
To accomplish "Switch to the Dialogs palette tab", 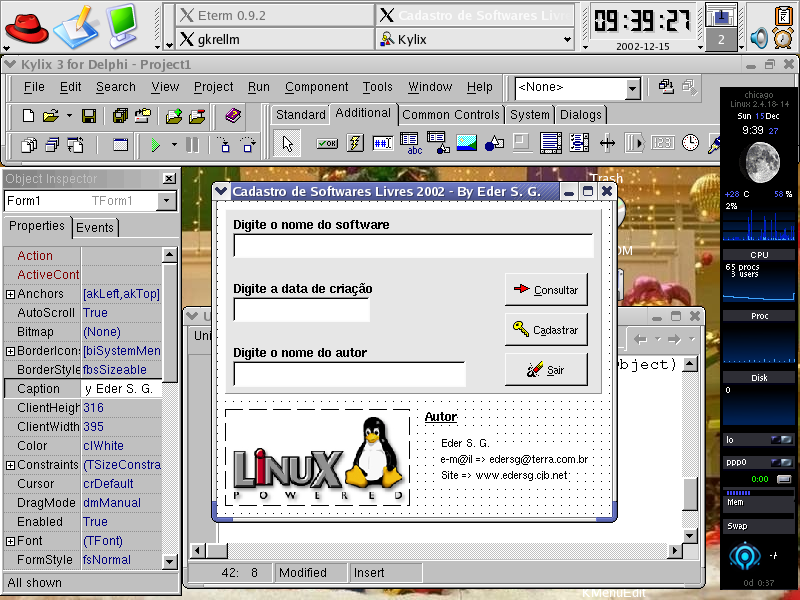I will coord(581,115).
